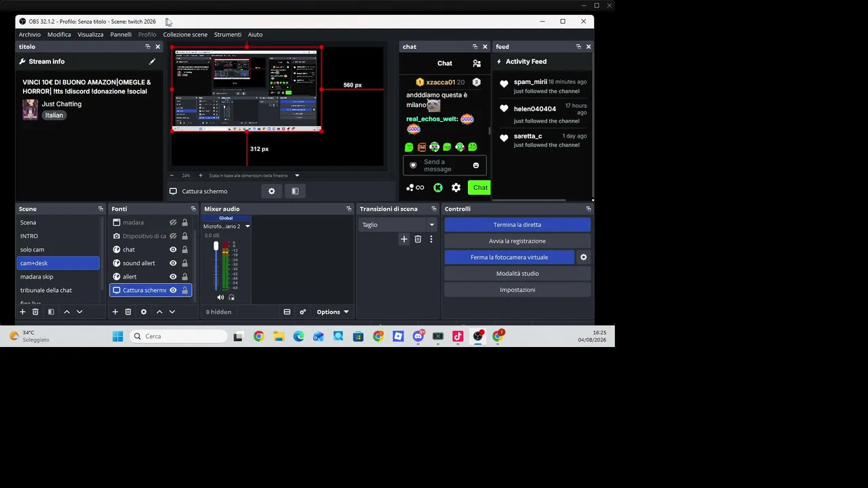Show the hidden madara source
Image resolution: width=868 pixels, height=488 pixels.
click(173, 222)
